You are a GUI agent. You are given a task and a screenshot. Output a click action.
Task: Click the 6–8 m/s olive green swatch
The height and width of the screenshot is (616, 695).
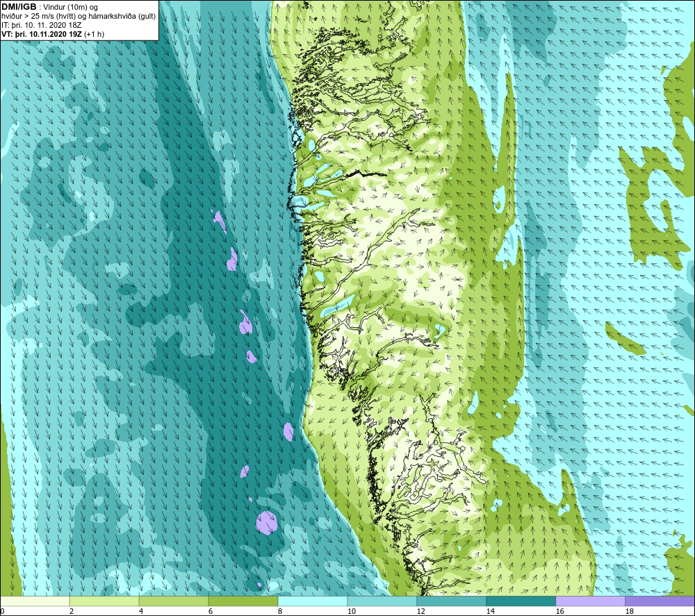coord(243,601)
